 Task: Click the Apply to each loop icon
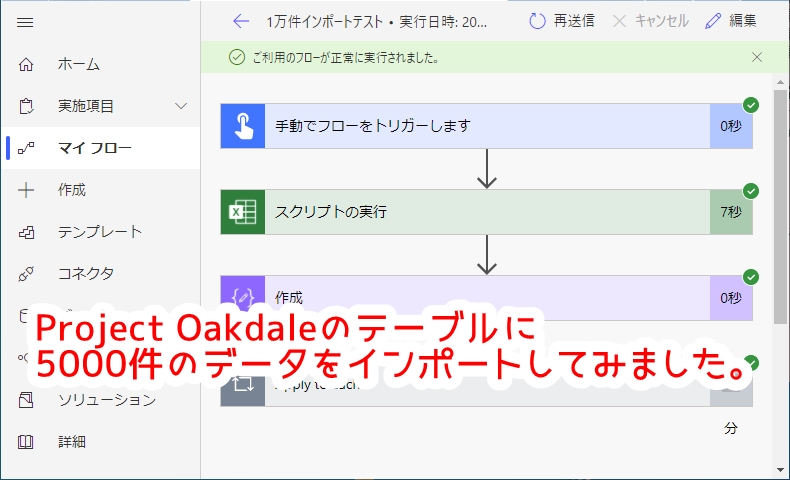(x=243, y=385)
